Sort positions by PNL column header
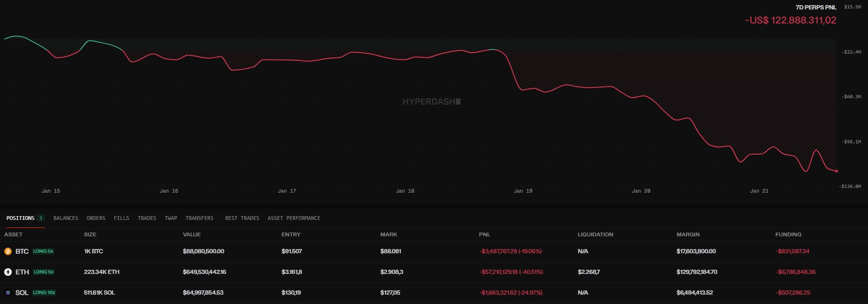The image size is (868, 304). coord(484,234)
